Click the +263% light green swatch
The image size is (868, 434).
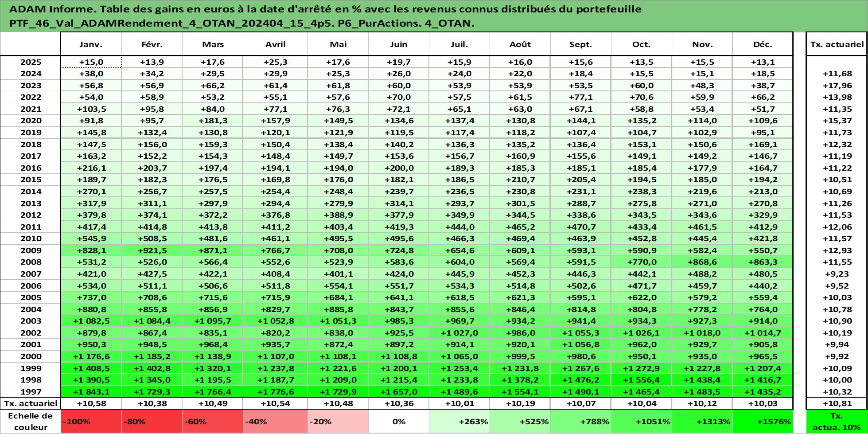[459, 422]
